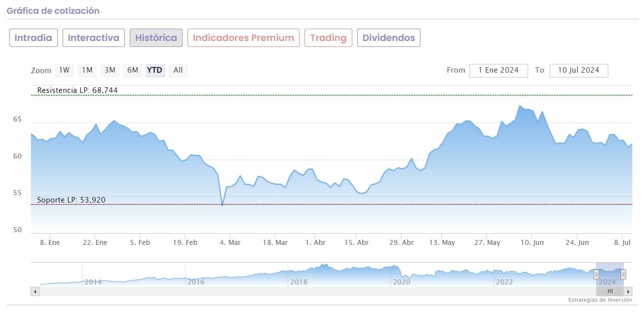Click the navigator scrollbar left arrow

pos(35,291)
